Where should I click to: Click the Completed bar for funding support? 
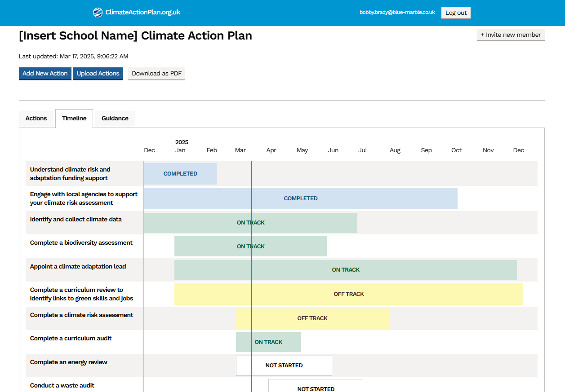(x=180, y=174)
